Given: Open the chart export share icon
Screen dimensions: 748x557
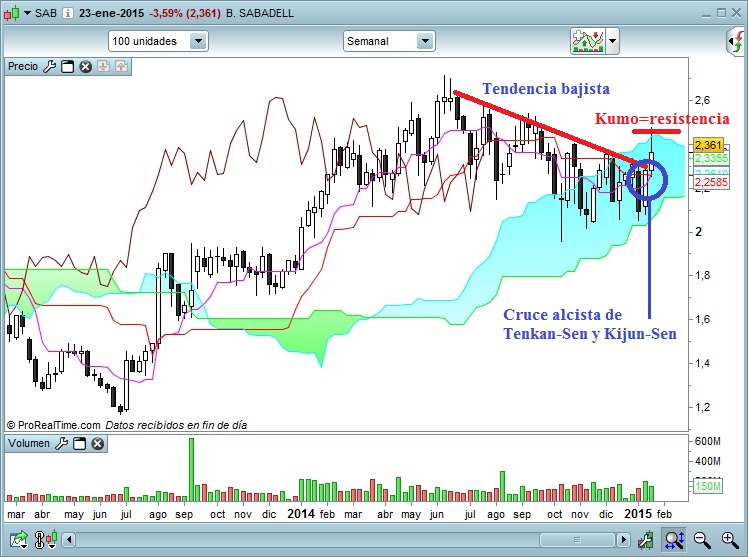Looking at the screenshot, I should (x=19, y=540).
